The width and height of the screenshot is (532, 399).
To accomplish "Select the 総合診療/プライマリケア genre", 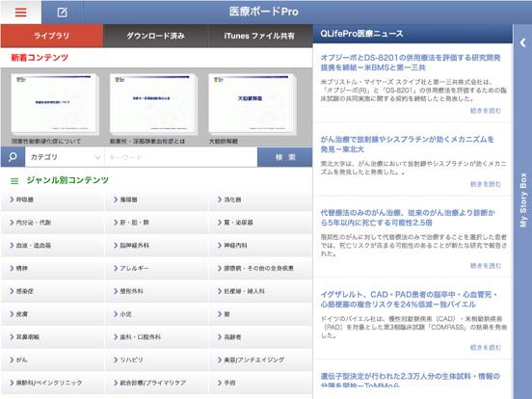I will coord(156,383).
